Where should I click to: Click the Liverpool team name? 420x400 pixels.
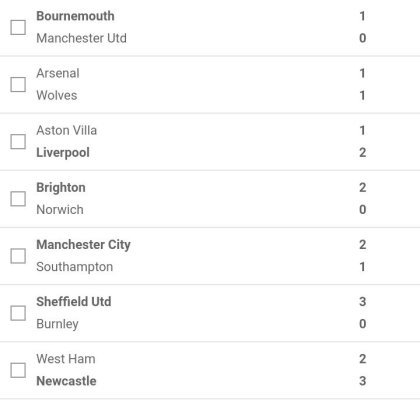point(63,152)
